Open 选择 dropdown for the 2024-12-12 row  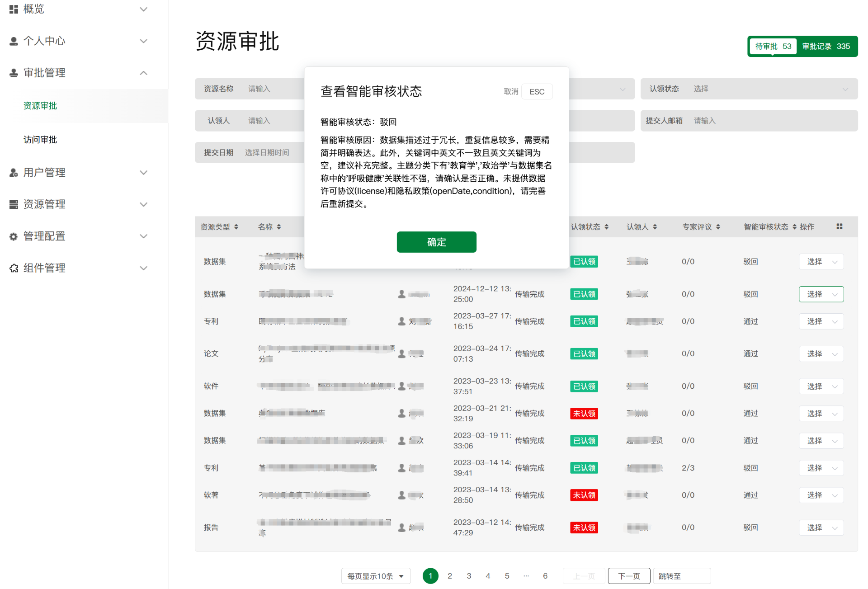click(x=821, y=294)
